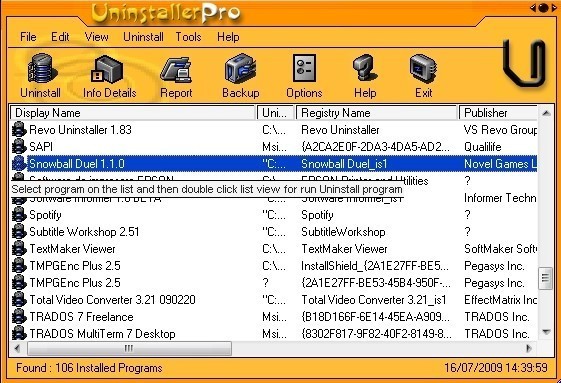Click the icon beside Snowball Duel 1.1.0
561x383 pixels.
click(x=19, y=164)
